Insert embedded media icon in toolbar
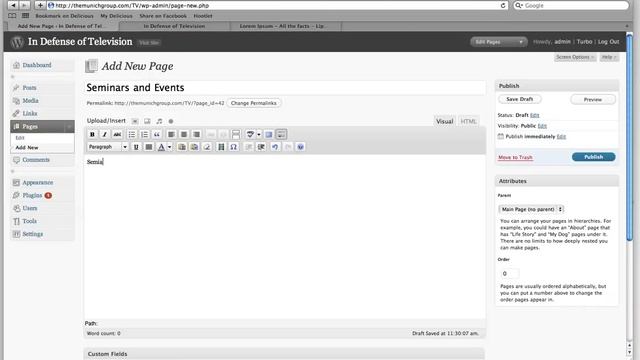 221,147
